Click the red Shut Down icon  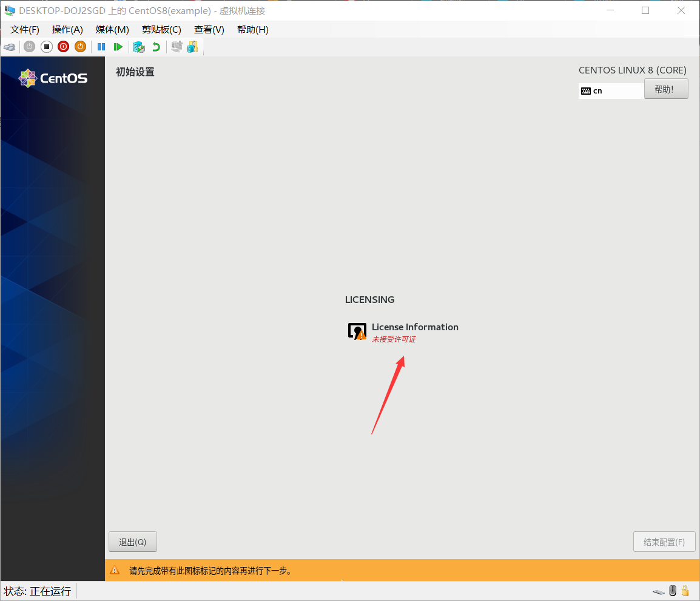[64, 47]
